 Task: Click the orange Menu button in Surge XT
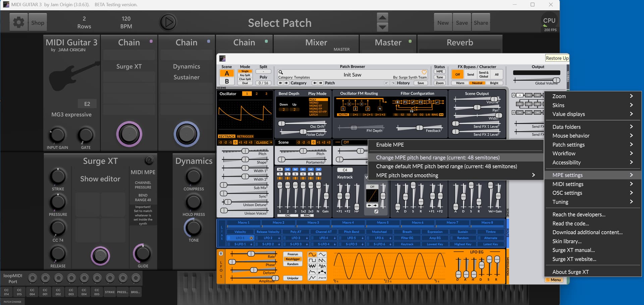coord(554,280)
